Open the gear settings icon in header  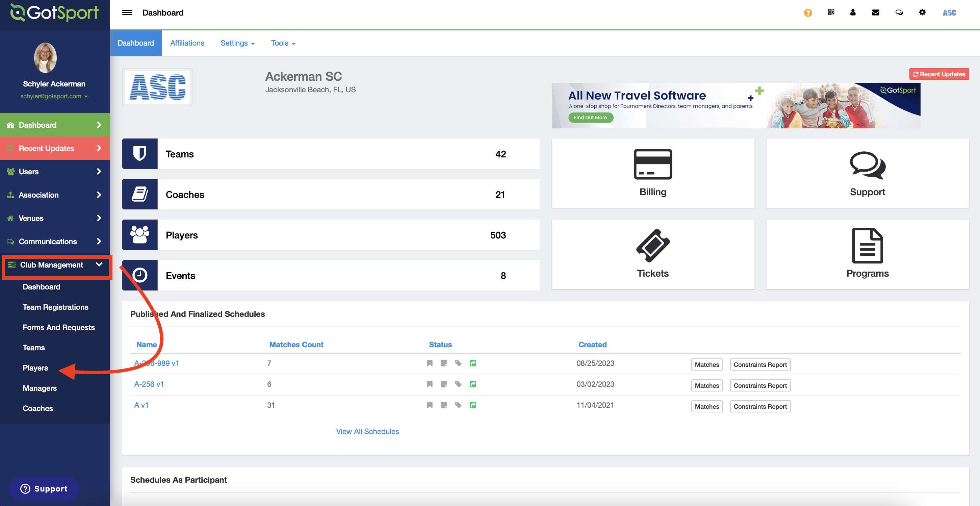[x=922, y=12]
